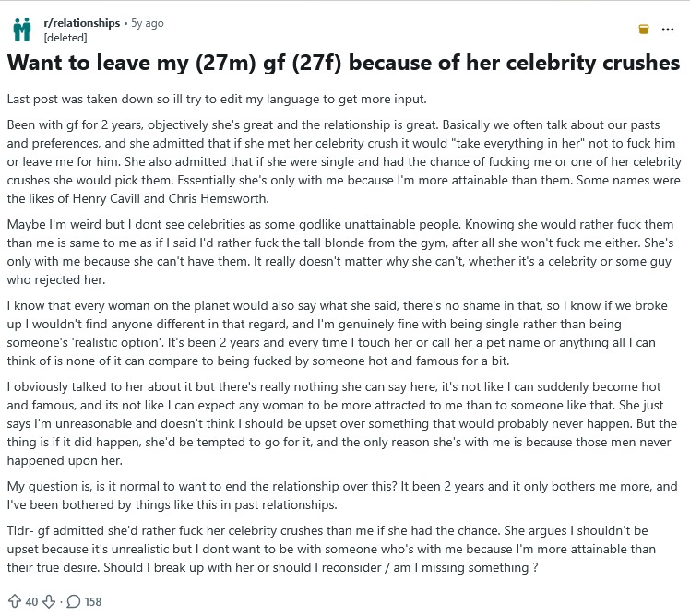Click the 158 comments count

93,601
